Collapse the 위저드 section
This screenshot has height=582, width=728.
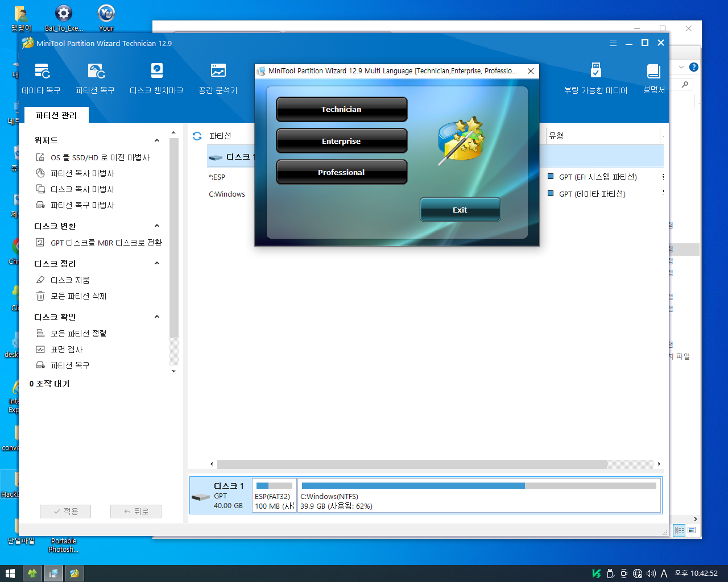[157, 140]
